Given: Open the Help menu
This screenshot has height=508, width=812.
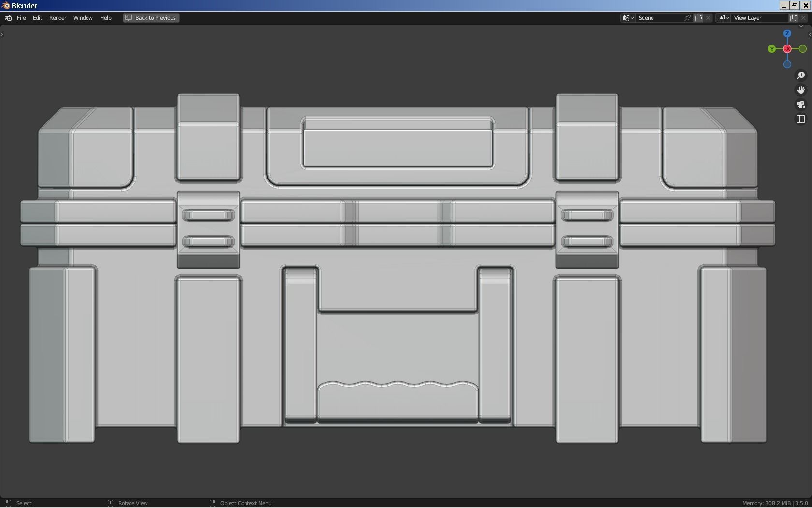Looking at the screenshot, I should (x=105, y=18).
